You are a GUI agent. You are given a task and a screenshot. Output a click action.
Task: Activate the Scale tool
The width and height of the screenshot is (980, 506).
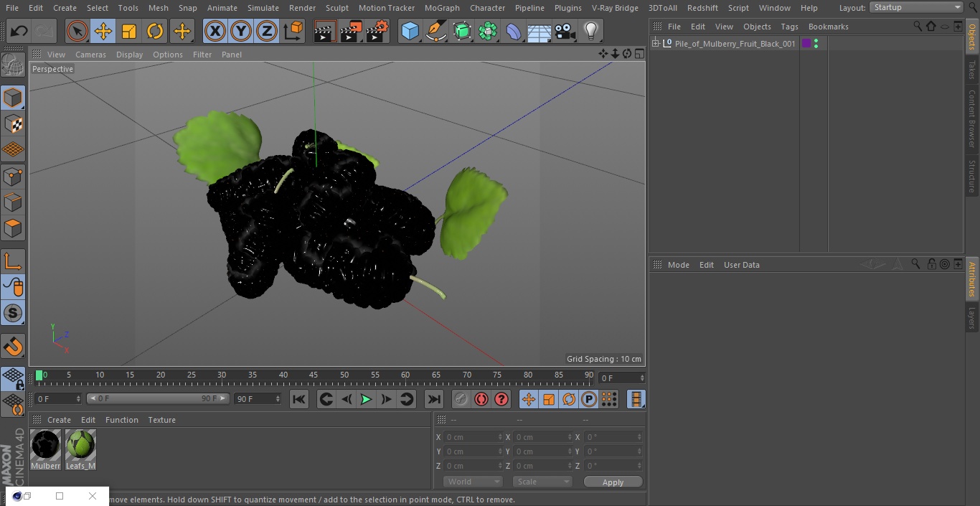point(129,31)
